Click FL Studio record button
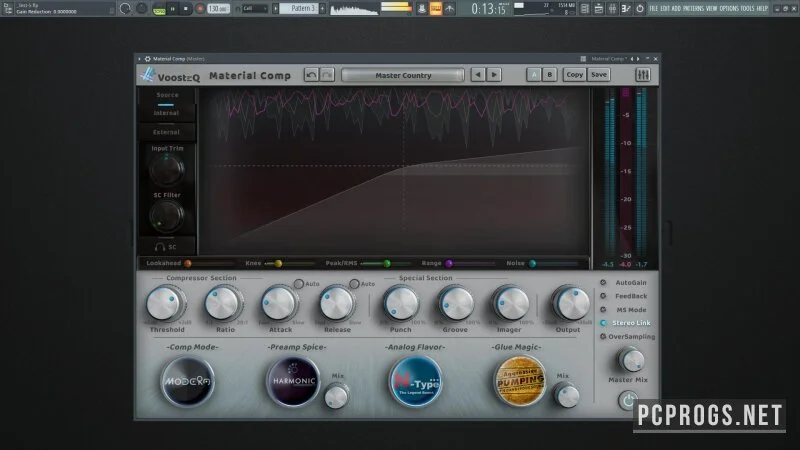Viewport: 800px width, 450px height. 199,9
